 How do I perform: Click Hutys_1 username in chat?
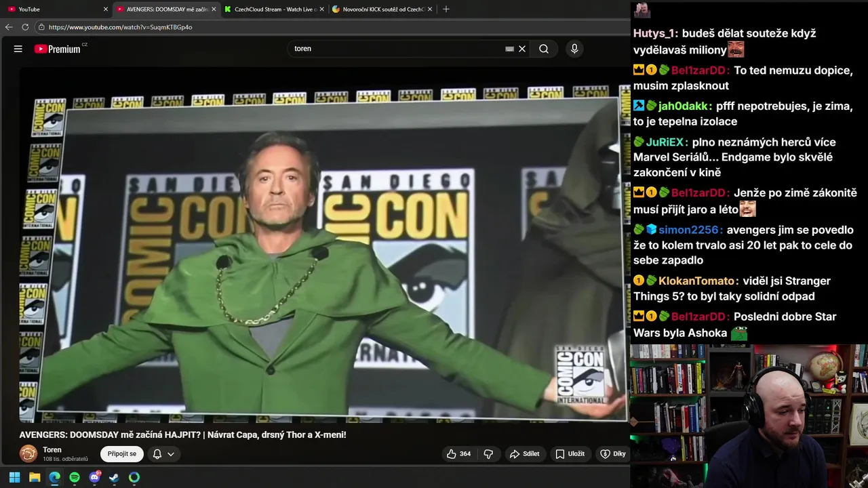pyautogui.click(x=654, y=33)
